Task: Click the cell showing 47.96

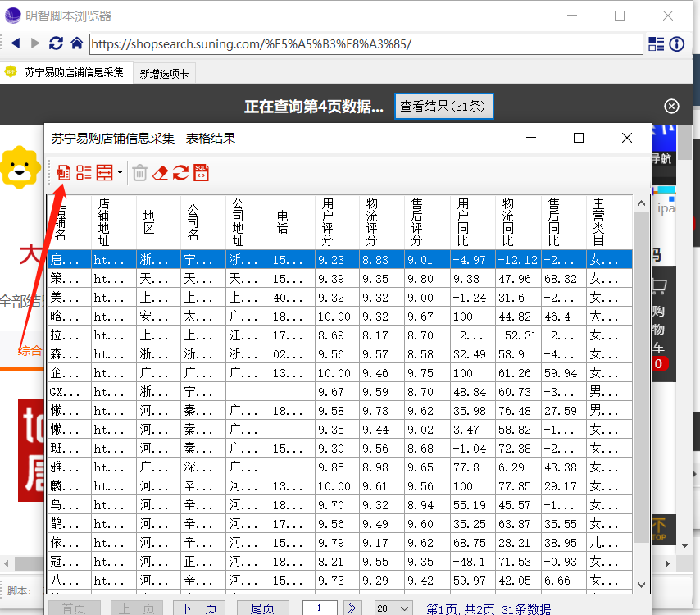Action: (x=518, y=279)
